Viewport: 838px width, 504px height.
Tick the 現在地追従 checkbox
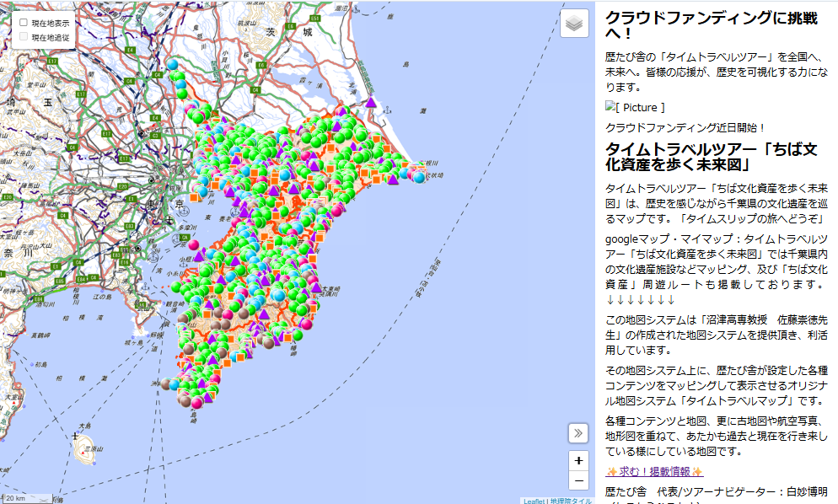tap(24, 37)
